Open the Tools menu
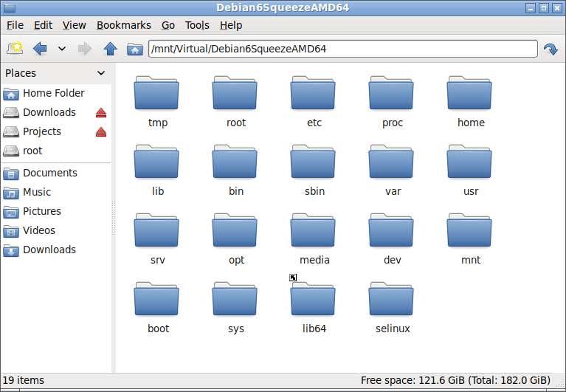566x392 pixels. [197, 25]
